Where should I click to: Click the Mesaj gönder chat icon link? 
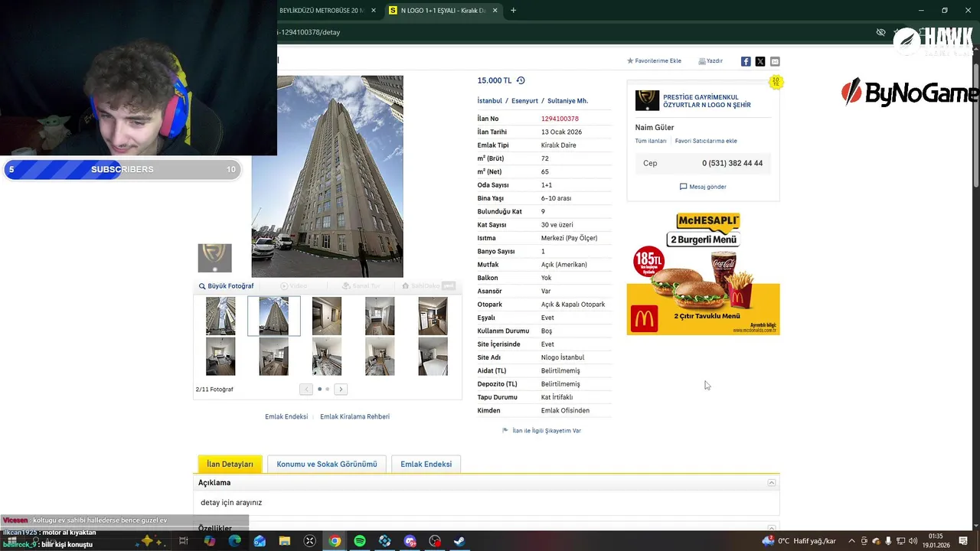703,187
